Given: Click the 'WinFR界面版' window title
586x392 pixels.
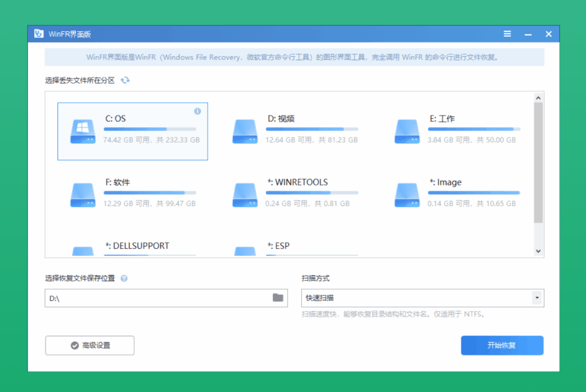Looking at the screenshot, I should pyautogui.click(x=70, y=34).
